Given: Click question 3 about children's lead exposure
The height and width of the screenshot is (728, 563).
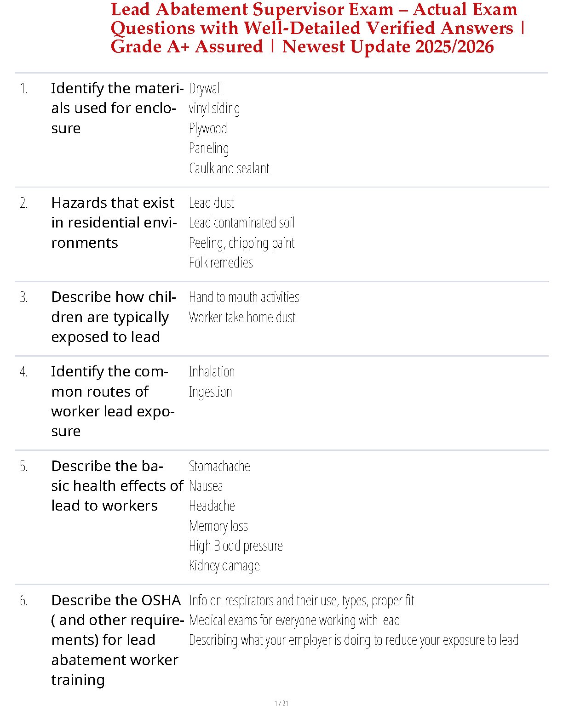Looking at the screenshot, I should [x=113, y=317].
